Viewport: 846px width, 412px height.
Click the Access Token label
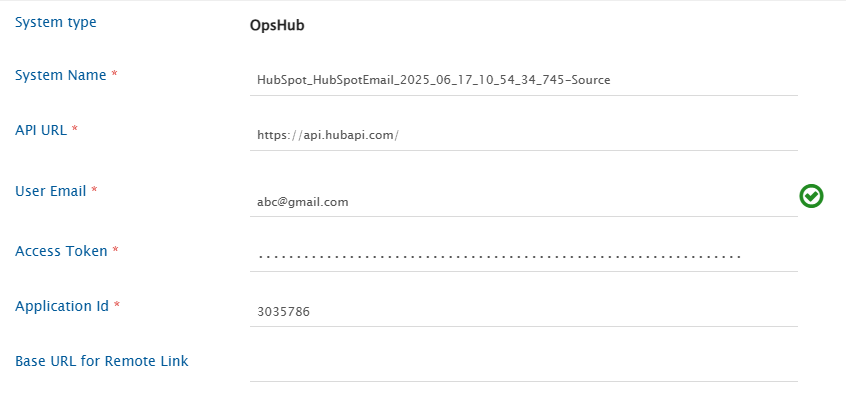[61, 251]
